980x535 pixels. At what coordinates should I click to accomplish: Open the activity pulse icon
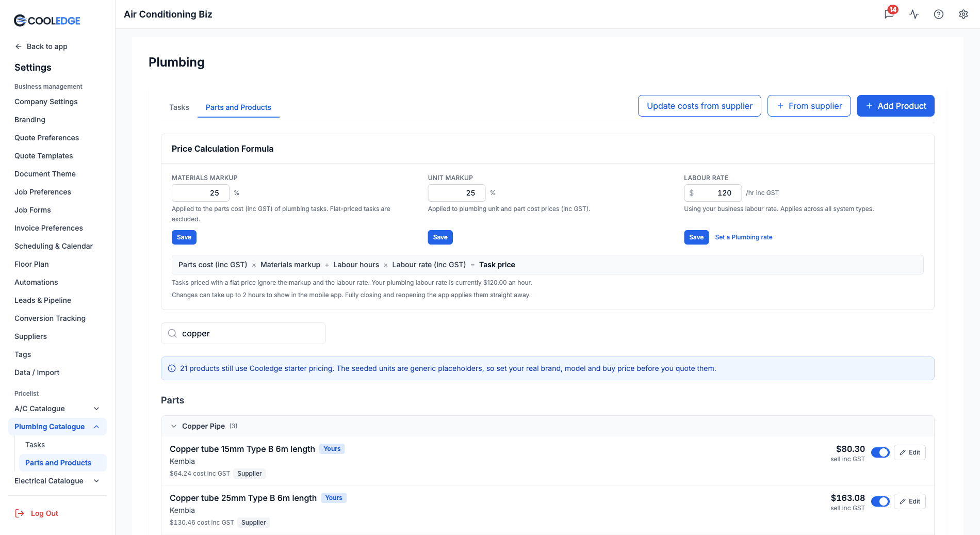click(x=914, y=14)
